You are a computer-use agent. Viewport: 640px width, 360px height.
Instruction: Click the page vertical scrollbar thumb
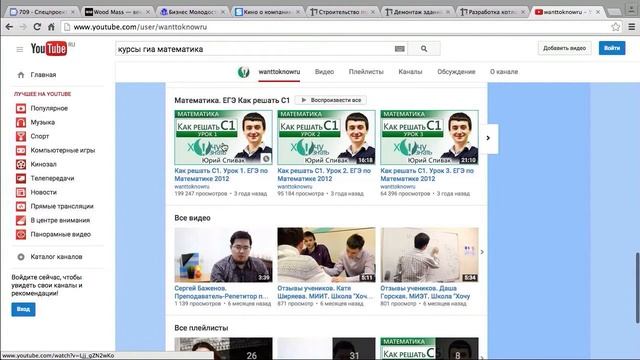click(637, 288)
